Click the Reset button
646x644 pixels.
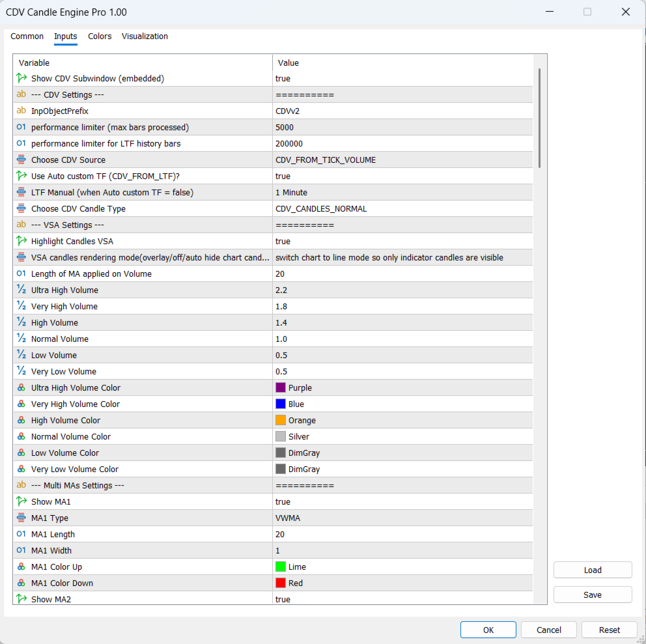(610, 630)
